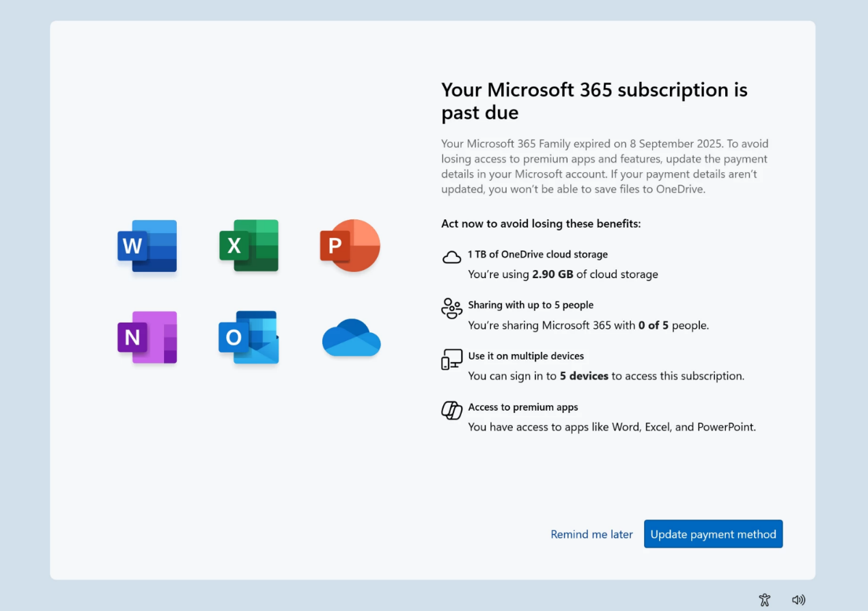Click 'Access to premium apps' label
Image resolution: width=868 pixels, height=611 pixels.
pos(523,407)
